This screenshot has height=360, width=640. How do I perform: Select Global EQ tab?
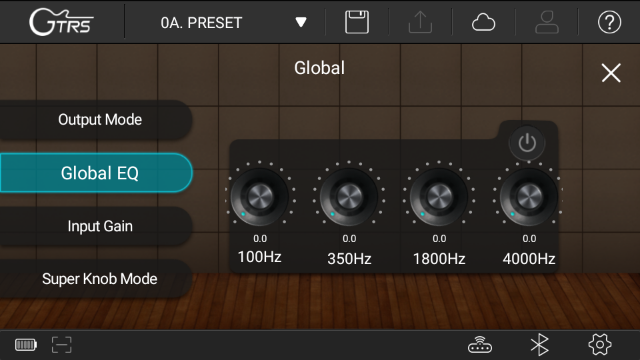tap(96, 173)
